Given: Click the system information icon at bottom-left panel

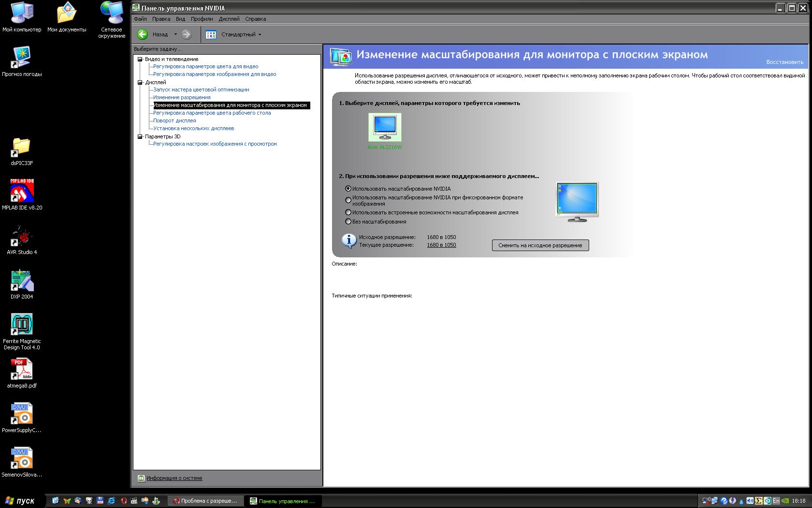Looking at the screenshot, I should (x=141, y=478).
